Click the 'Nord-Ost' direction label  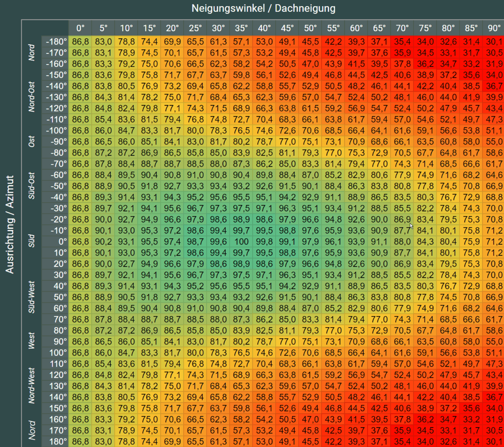point(31,97)
